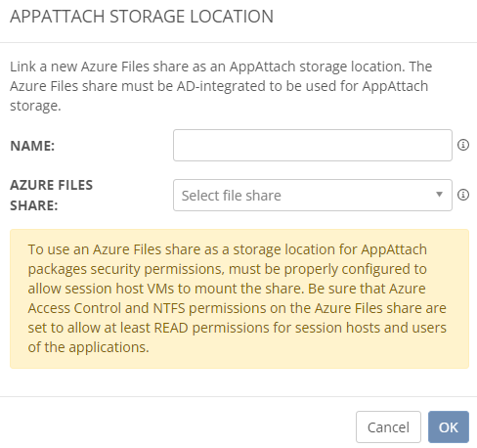Expand the list of Azure Files shares
This screenshot has width=477, height=448.
pyautogui.click(x=313, y=195)
